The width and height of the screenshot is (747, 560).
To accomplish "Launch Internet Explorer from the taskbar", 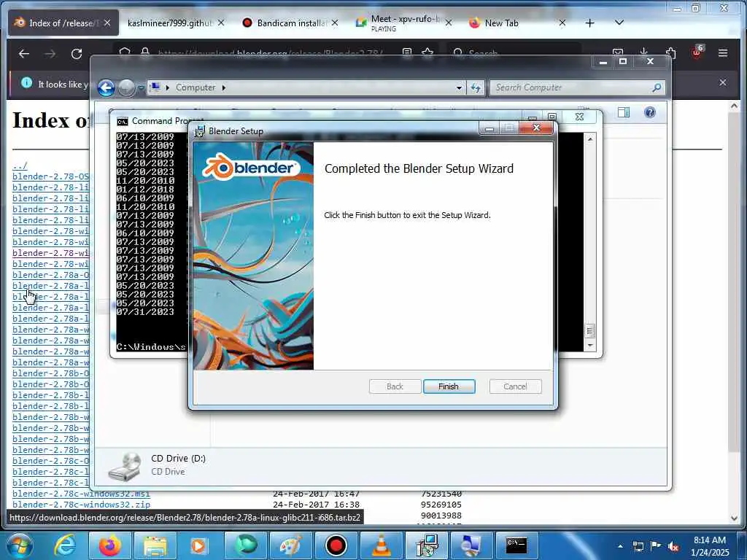I will (x=65, y=545).
